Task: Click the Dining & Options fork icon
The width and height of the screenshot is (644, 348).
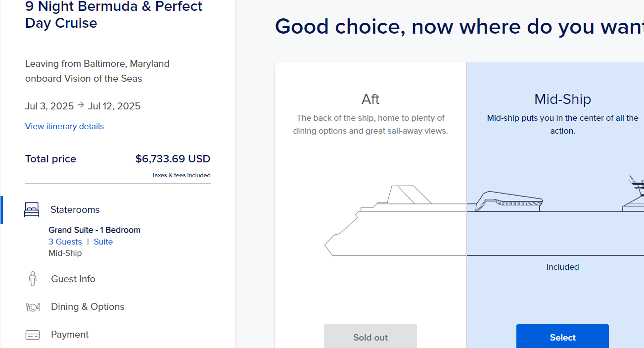Action: (x=32, y=306)
